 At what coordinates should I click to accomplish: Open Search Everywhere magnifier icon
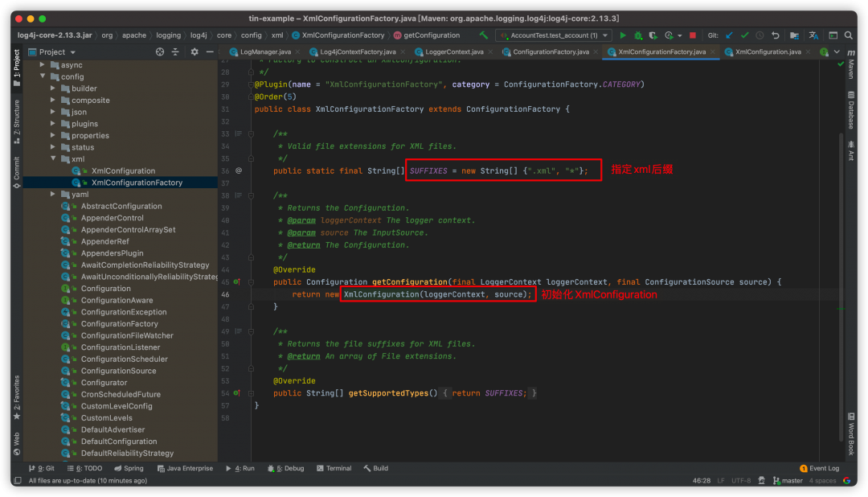(849, 35)
